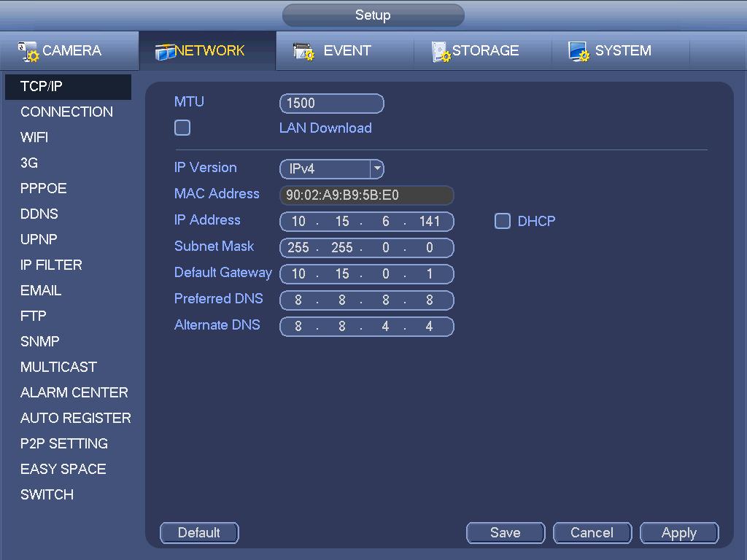This screenshot has width=747, height=560.
Task: Click the Save button
Action: tap(506, 533)
